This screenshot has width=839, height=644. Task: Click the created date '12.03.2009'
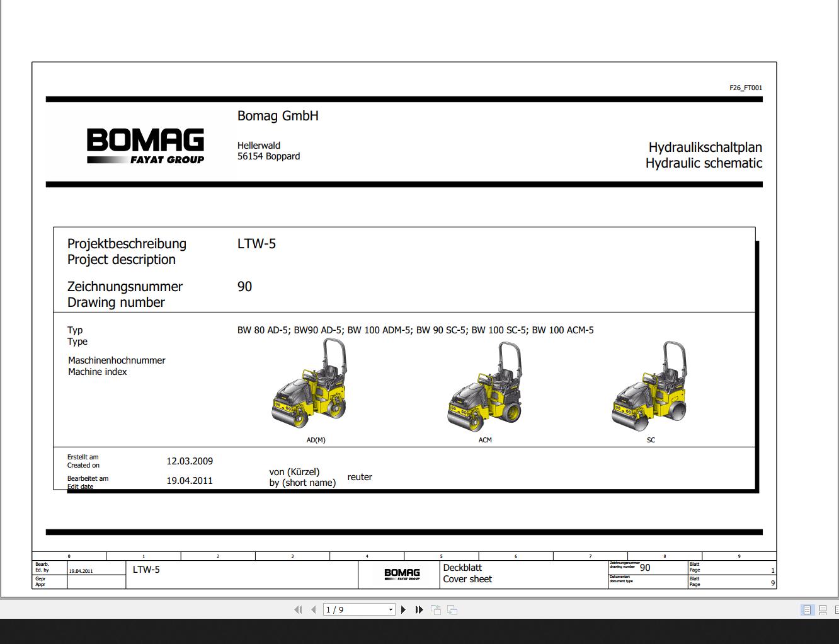[x=190, y=461]
